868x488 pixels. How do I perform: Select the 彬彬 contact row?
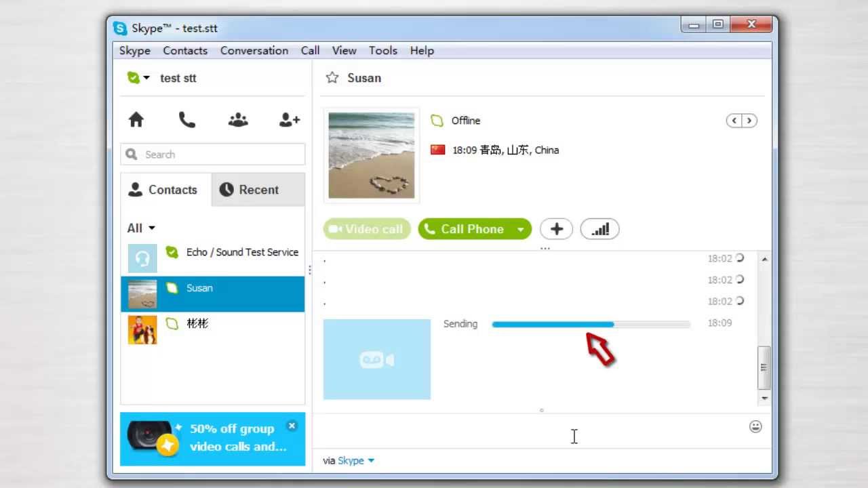(213, 329)
